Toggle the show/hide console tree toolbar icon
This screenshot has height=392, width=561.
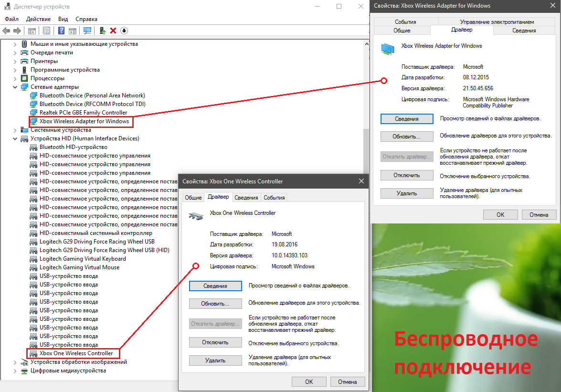point(32,31)
